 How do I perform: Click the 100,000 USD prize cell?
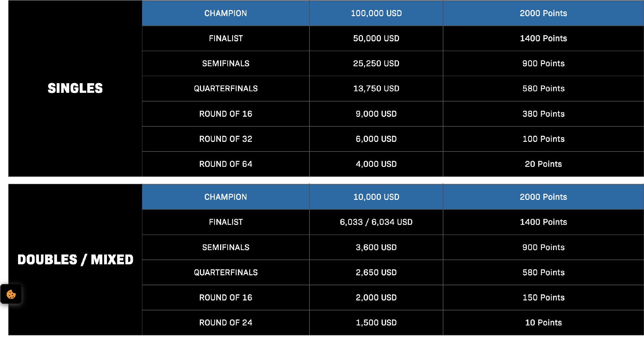point(376,13)
